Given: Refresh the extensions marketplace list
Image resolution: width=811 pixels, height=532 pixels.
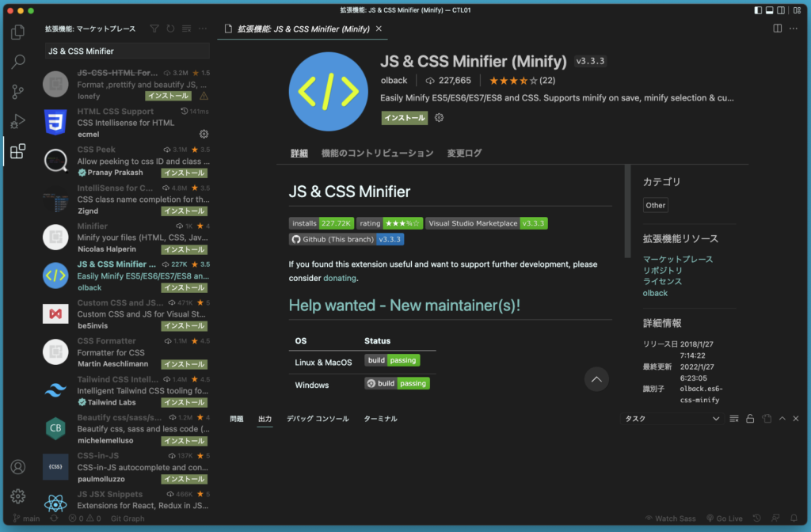Looking at the screenshot, I should tap(170, 28).
